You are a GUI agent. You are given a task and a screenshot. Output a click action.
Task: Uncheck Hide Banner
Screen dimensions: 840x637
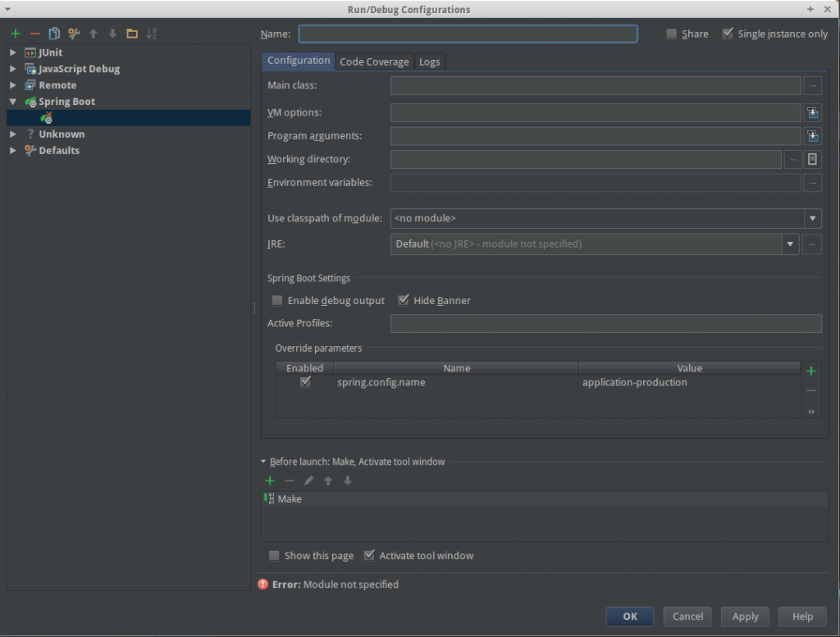(404, 300)
